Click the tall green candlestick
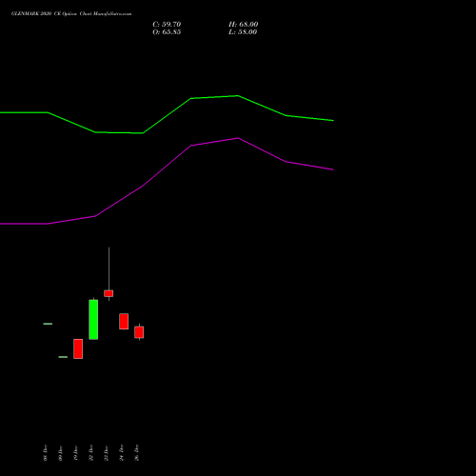 point(93,319)
